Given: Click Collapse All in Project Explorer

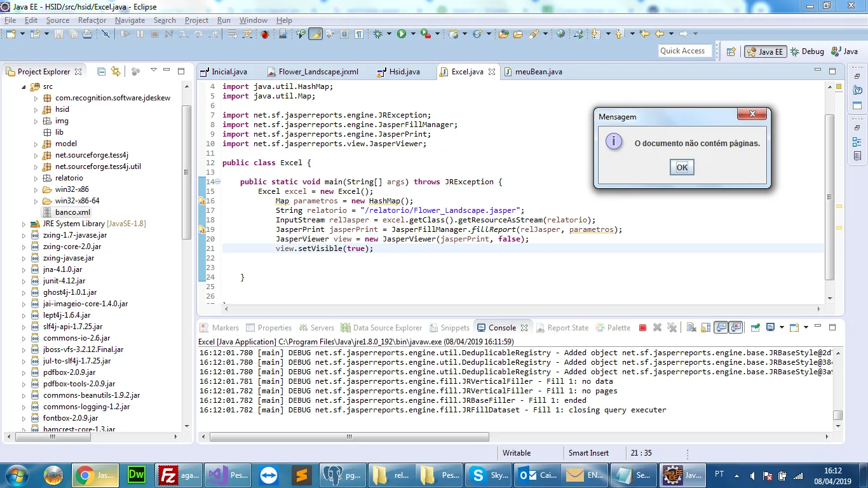Looking at the screenshot, I should click(101, 72).
